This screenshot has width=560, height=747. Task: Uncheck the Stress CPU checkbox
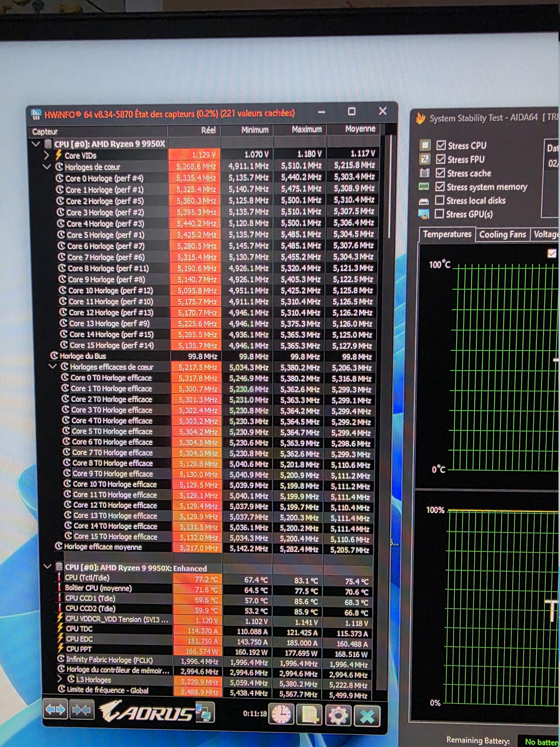tap(441, 145)
